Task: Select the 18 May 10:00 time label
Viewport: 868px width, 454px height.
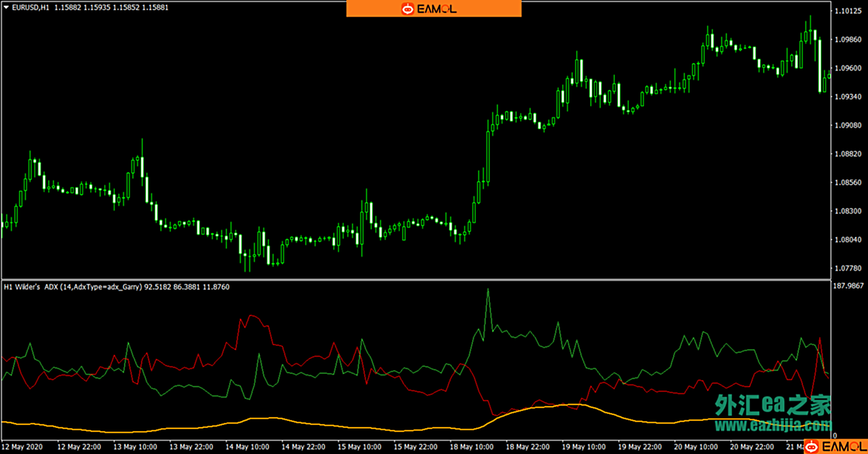Action: 472,447
